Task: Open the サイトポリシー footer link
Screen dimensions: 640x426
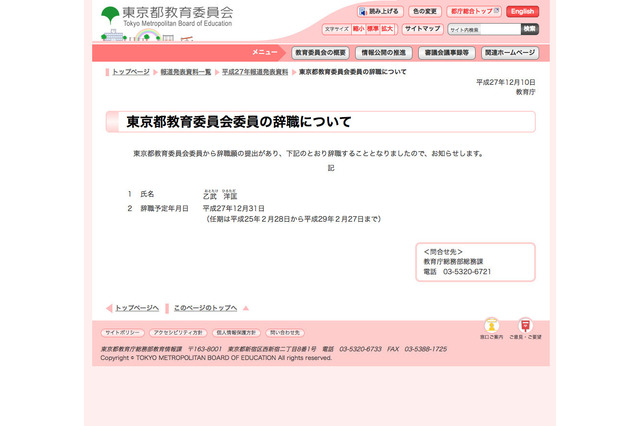Action: pos(122,333)
